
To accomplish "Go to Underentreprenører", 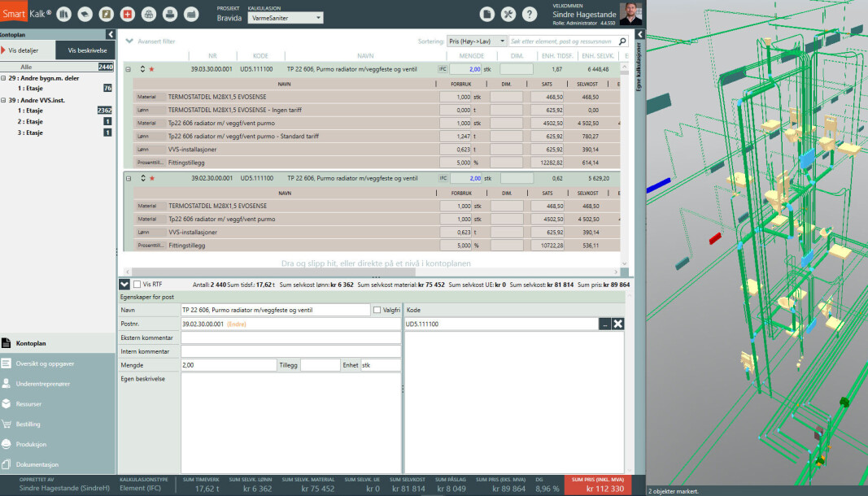I will [x=58, y=384].
